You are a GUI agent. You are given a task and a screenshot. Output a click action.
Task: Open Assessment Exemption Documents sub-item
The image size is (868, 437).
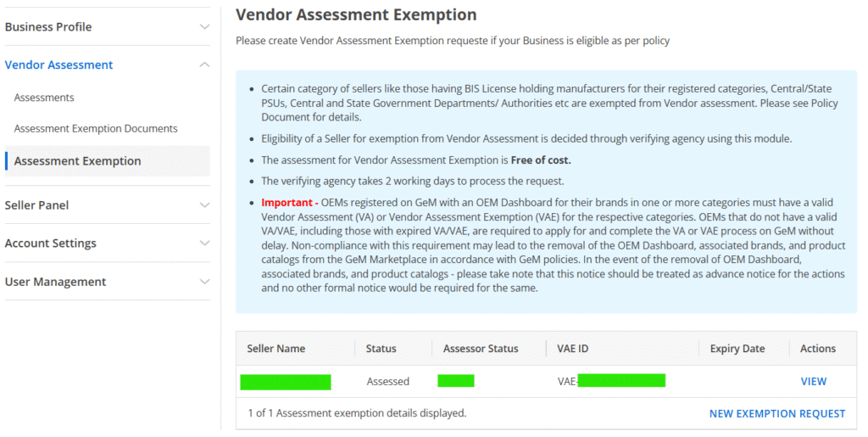coord(96,129)
